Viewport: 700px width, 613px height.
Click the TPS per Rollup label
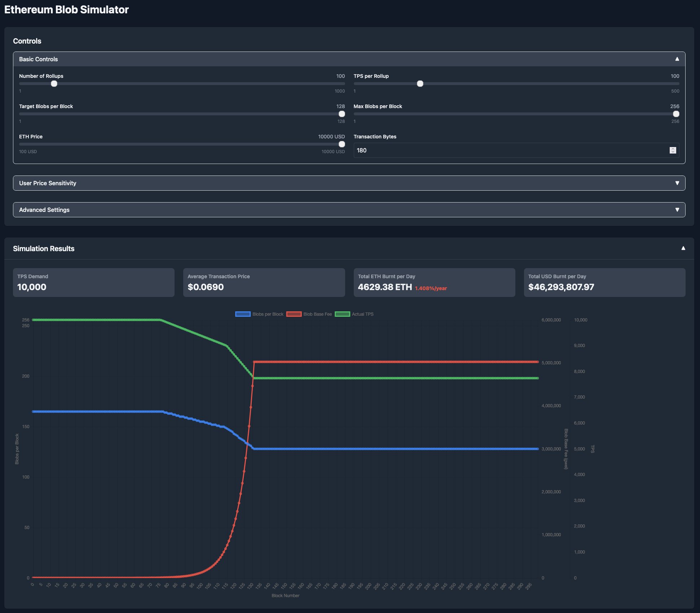[x=371, y=76]
